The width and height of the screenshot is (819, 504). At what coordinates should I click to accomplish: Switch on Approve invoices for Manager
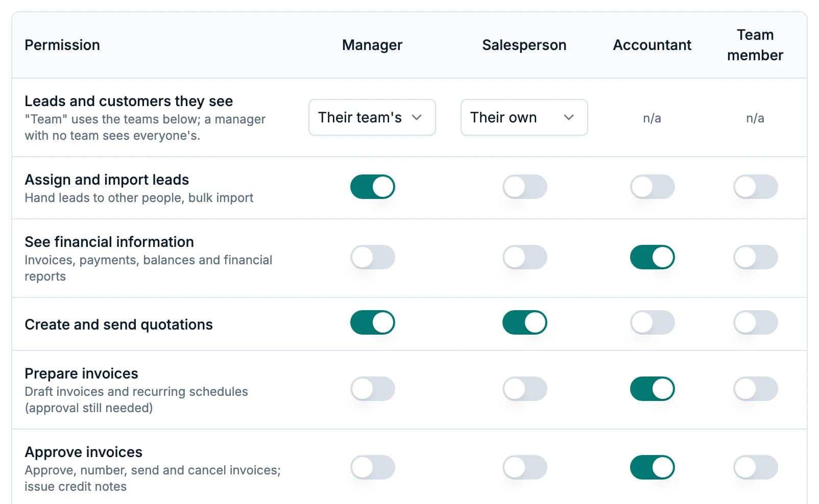[373, 467]
